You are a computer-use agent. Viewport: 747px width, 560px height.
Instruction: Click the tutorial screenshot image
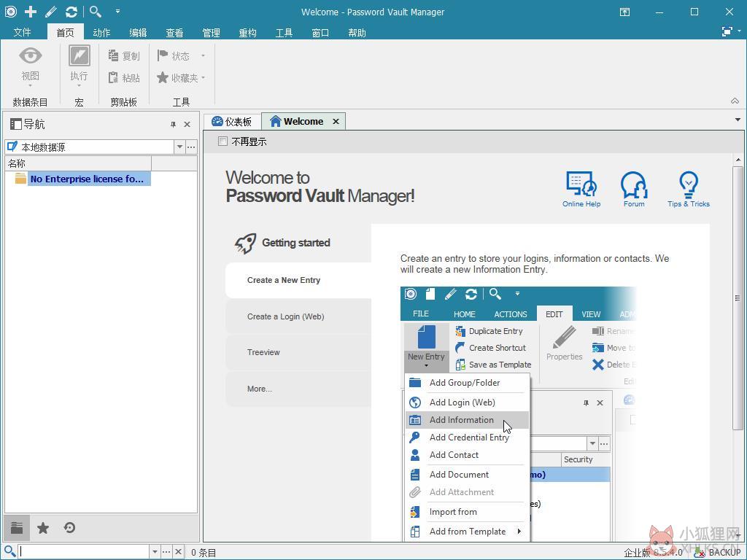coord(518,413)
